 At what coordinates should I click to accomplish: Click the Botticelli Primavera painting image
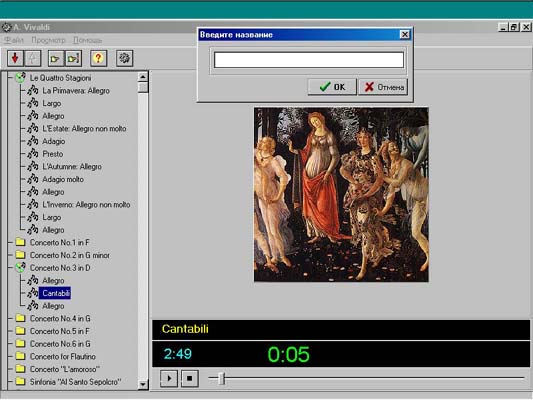pos(341,195)
